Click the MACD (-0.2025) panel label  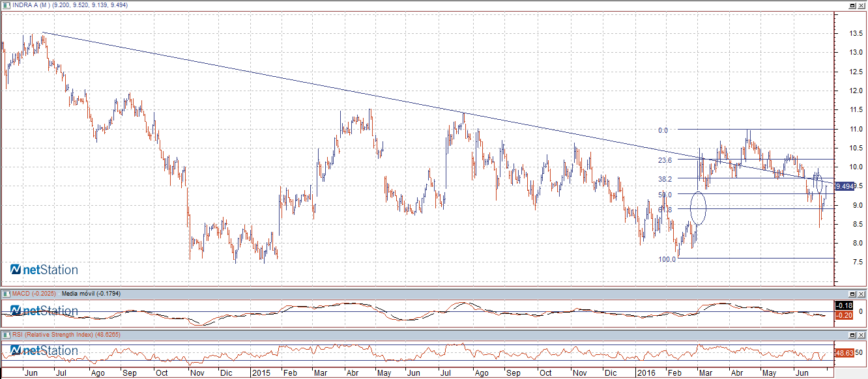pyautogui.click(x=34, y=294)
